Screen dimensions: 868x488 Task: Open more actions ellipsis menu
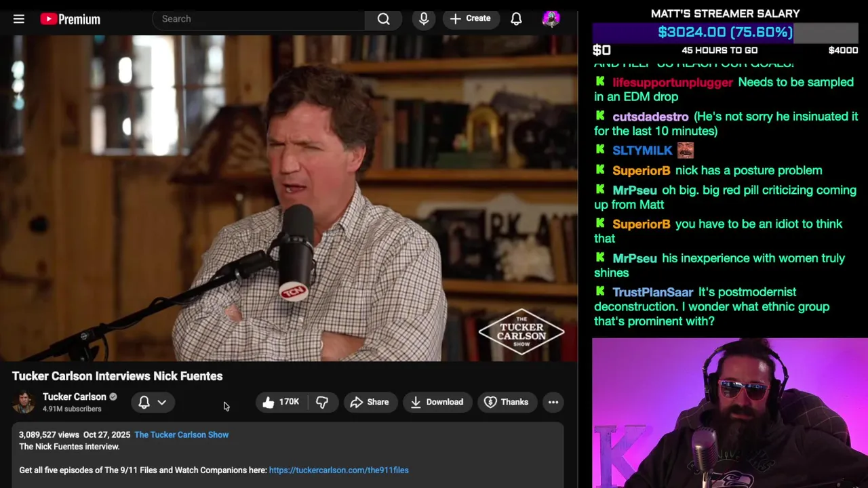click(553, 402)
